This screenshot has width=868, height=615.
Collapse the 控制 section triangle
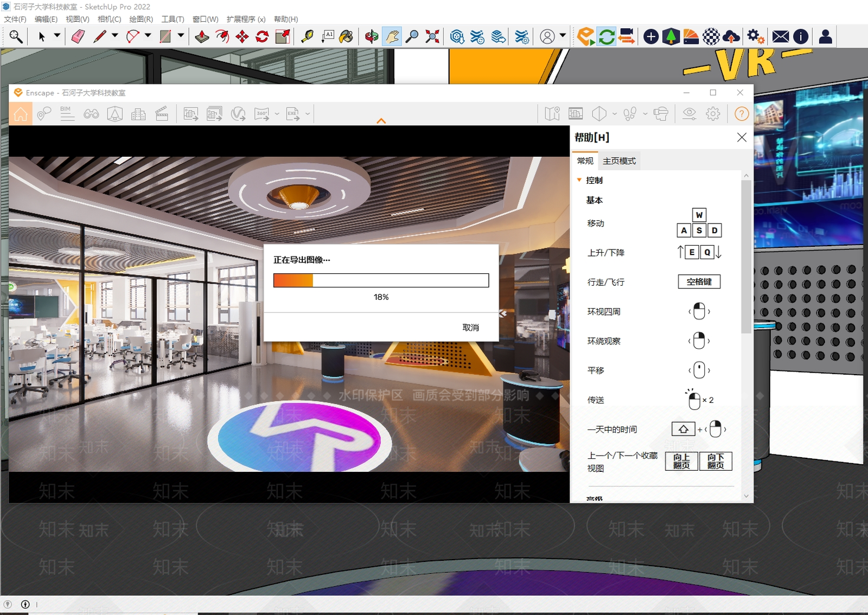pos(579,180)
